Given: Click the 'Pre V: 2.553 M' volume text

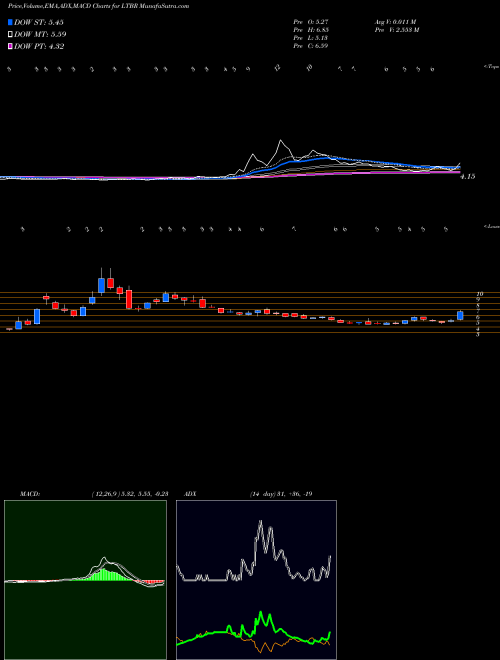Looking at the screenshot, I should 398,30.
